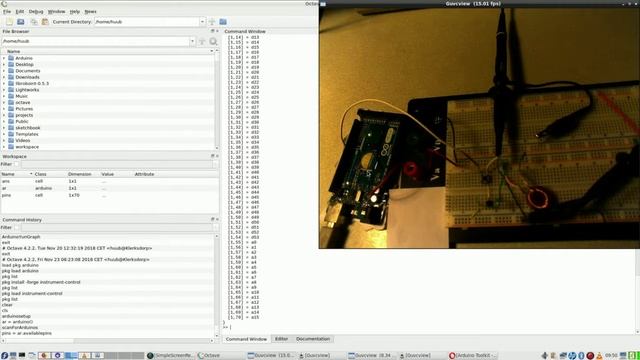Open SimpleScreenRecorder from the taskbar
Screen dimensions: 640x360
pos(171,356)
